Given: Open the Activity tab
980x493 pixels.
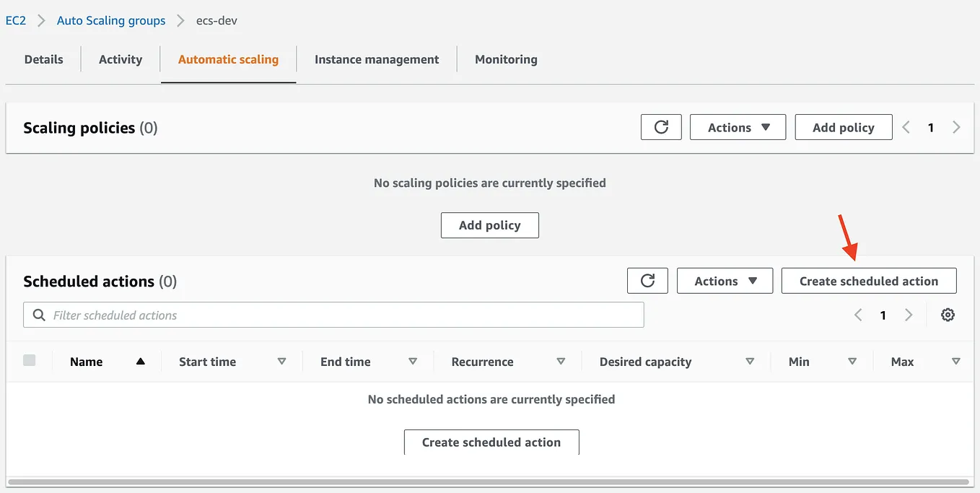Looking at the screenshot, I should pyautogui.click(x=120, y=59).
